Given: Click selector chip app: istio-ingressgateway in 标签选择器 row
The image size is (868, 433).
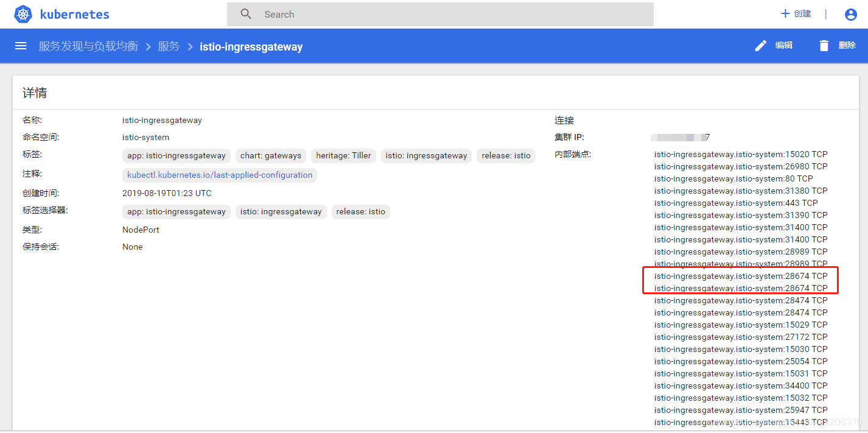Looking at the screenshot, I should coord(177,211).
